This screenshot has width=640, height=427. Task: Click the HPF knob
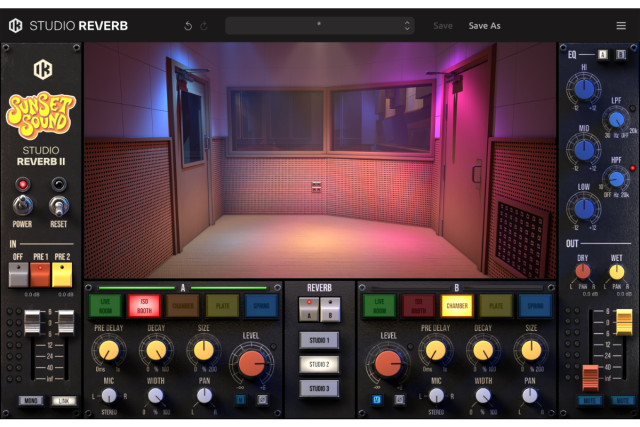(616, 179)
